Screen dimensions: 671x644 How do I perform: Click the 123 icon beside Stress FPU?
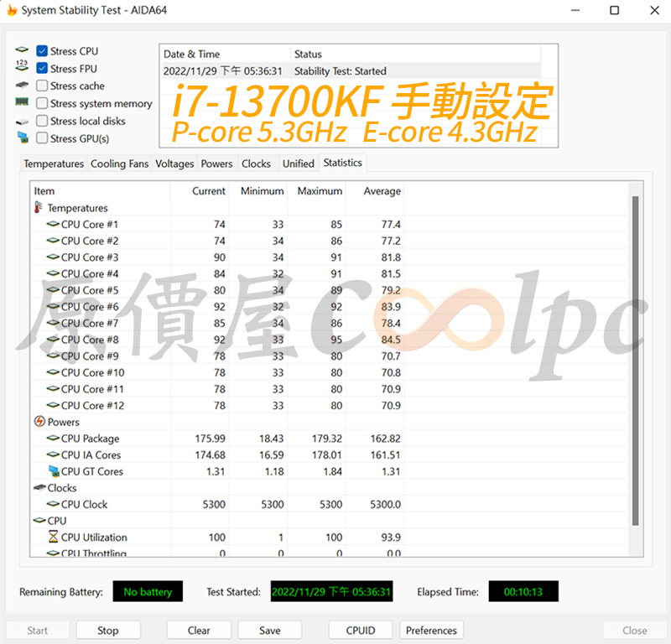coord(22,65)
